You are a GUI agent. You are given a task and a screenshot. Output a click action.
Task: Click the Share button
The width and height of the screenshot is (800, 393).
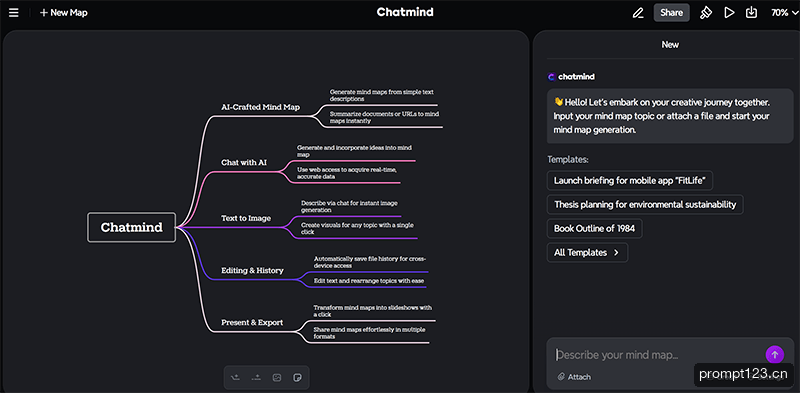(x=671, y=13)
